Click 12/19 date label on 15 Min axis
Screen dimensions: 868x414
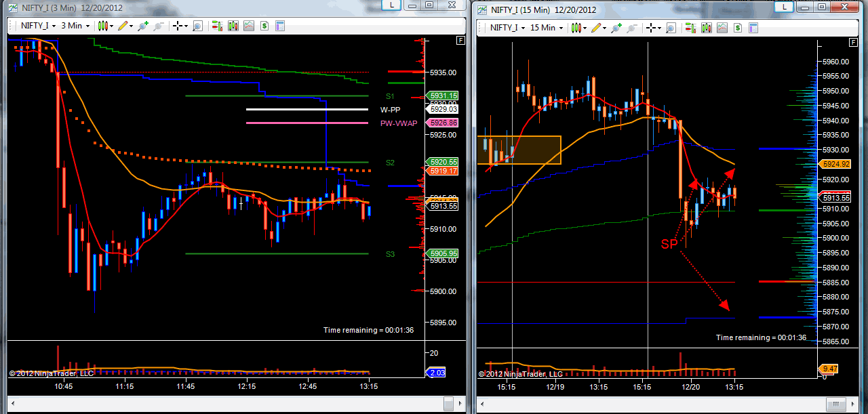click(x=555, y=387)
